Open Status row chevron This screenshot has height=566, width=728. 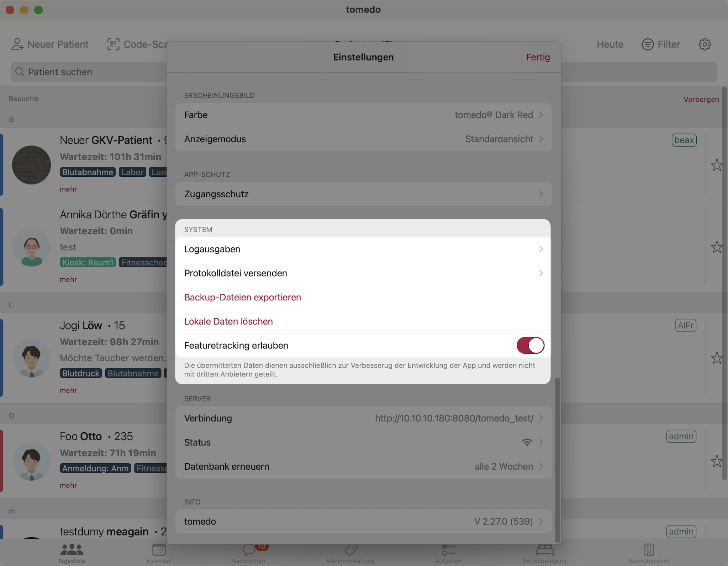[541, 442]
